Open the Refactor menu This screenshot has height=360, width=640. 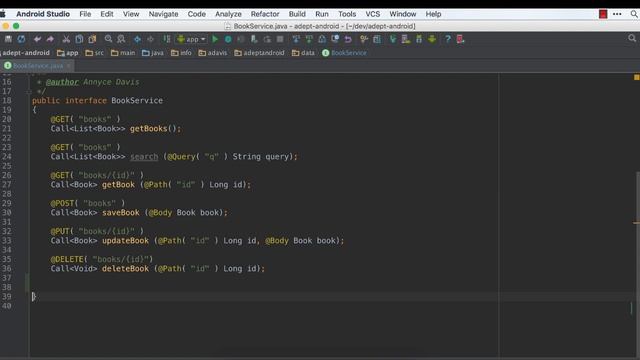[265, 14]
